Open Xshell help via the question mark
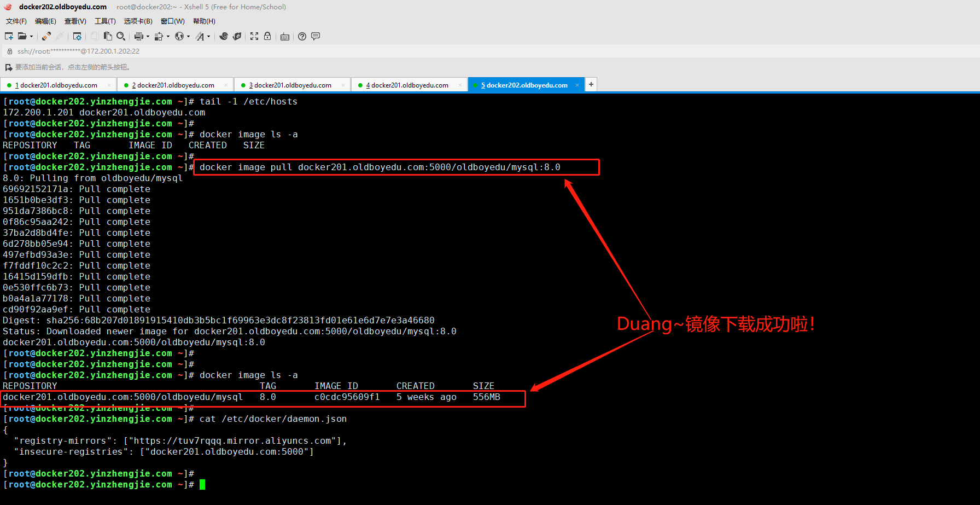Screen dimensions: 980x505 coord(302,36)
